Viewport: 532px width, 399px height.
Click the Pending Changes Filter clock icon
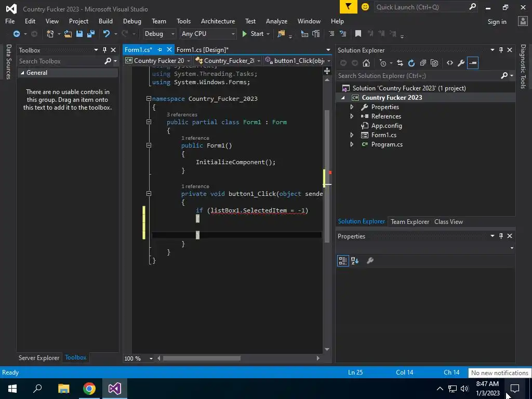click(x=383, y=63)
